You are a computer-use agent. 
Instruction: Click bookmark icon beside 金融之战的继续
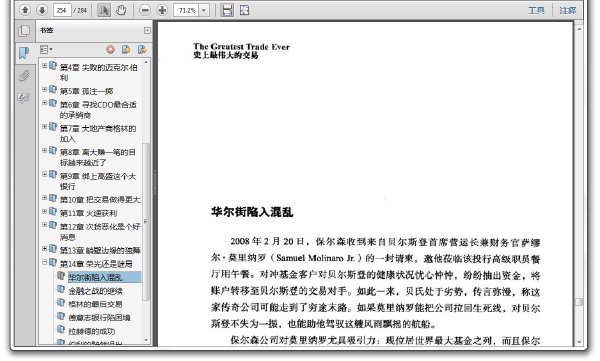(x=61, y=290)
